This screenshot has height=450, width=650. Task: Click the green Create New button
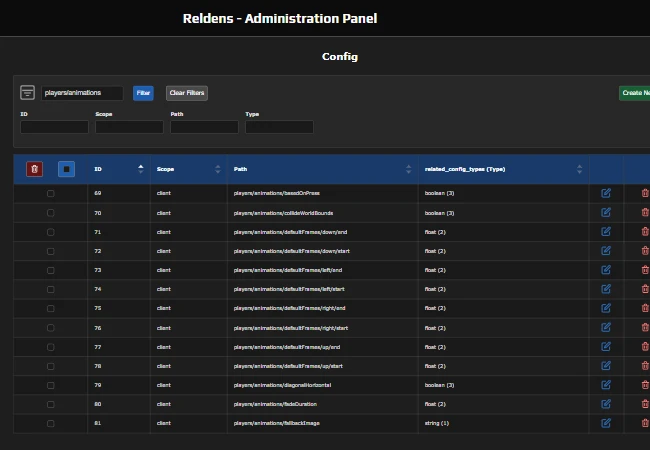pos(635,93)
